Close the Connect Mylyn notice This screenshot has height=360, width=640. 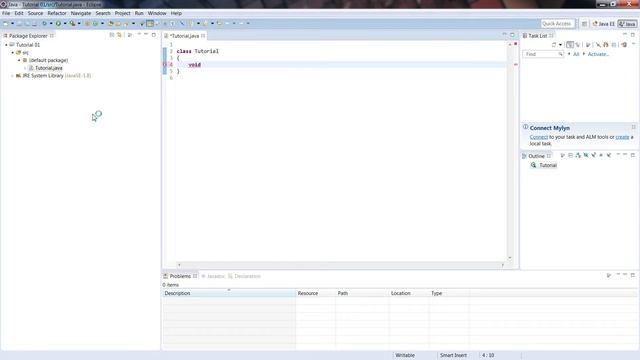click(633, 127)
